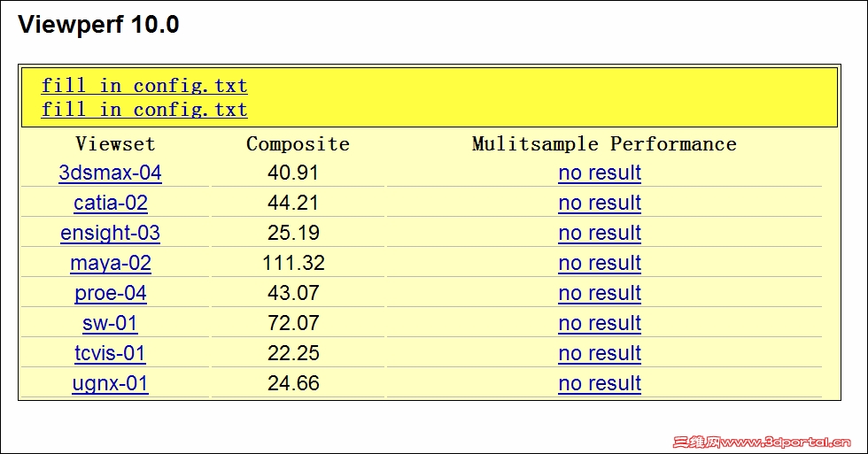Open the proe-04 viewset link
This screenshot has width=868, height=454.
[x=110, y=293]
